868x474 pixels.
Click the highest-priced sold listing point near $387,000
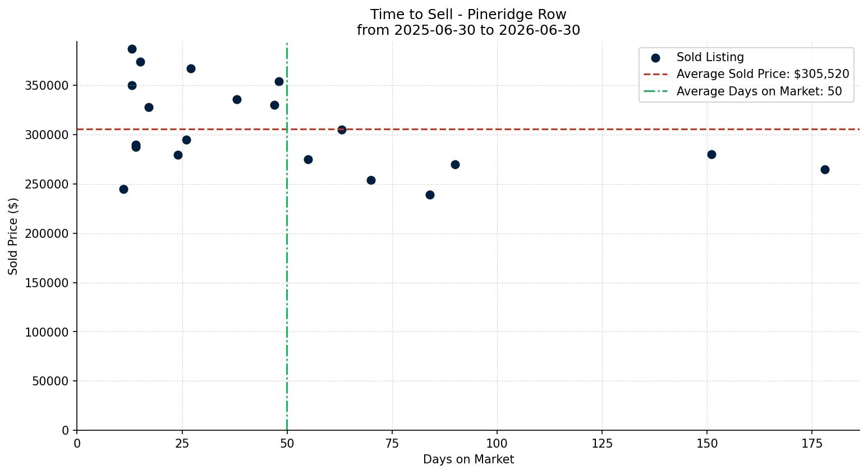(132, 49)
